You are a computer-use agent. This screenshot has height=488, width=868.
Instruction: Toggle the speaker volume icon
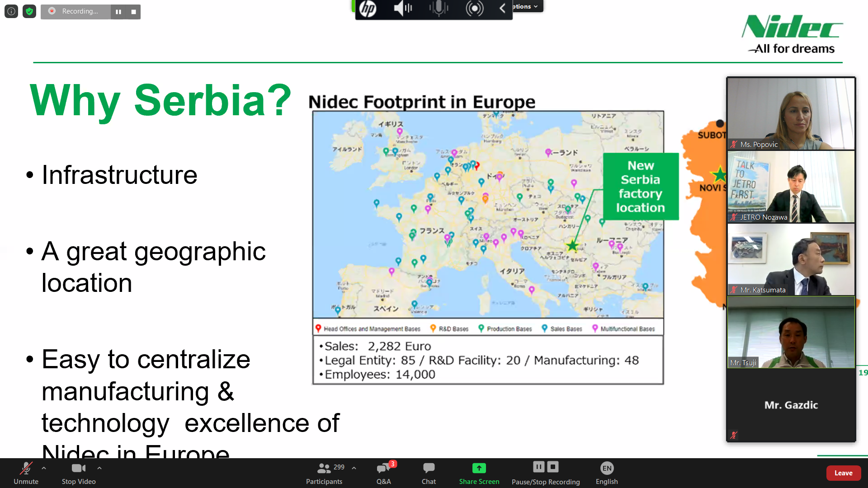click(x=403, y=8)
